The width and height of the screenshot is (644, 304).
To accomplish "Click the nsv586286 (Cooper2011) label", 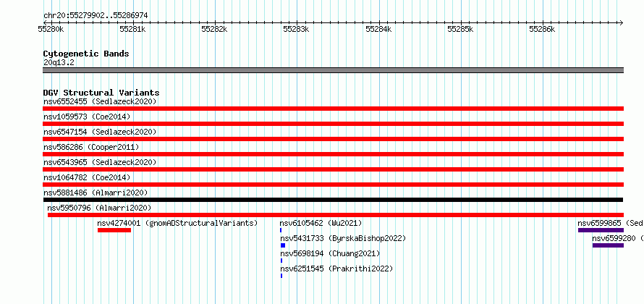I will tap(91, 147).
